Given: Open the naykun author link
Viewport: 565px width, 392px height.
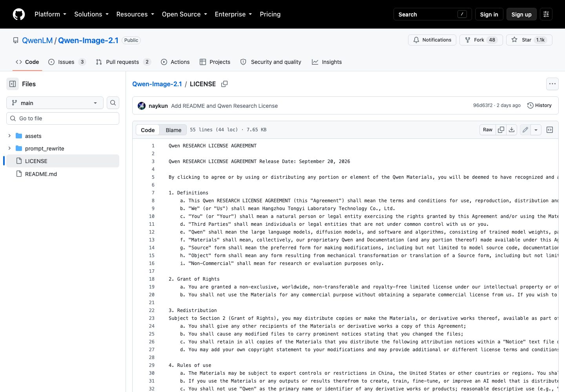Looking at the screenshot, I should click(x=158, y=106).
